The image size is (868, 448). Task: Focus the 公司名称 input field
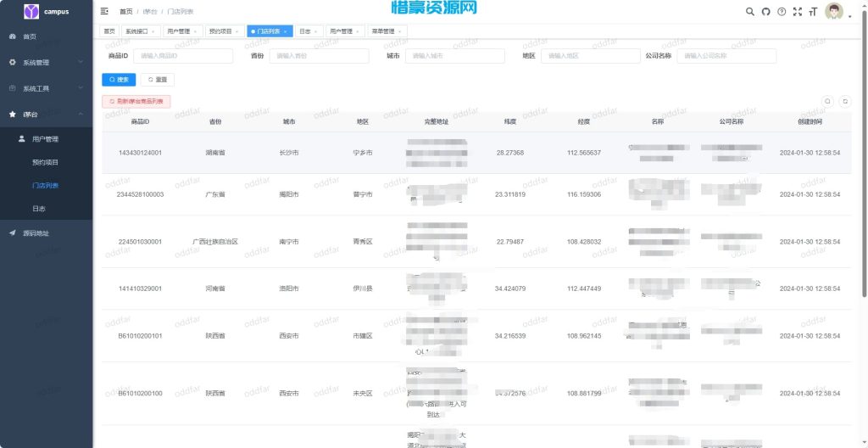pyautogui.click(x=726, y=56)
